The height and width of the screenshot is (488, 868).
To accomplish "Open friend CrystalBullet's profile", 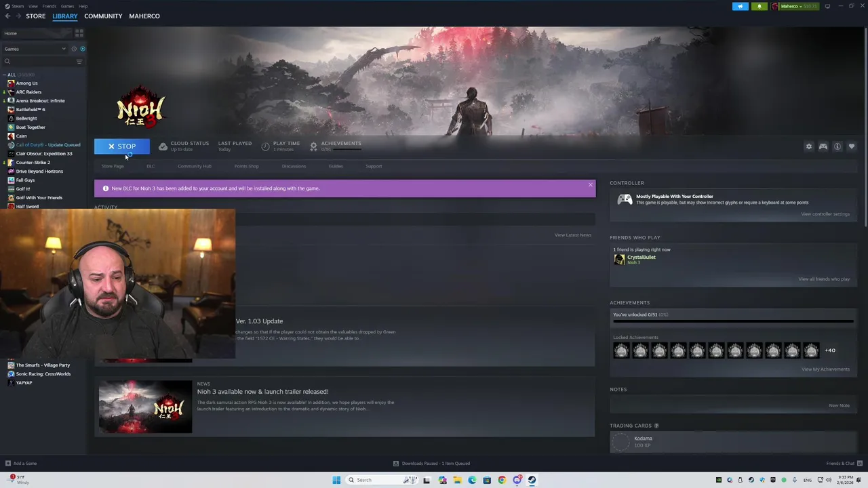I will tap(641, 258).
